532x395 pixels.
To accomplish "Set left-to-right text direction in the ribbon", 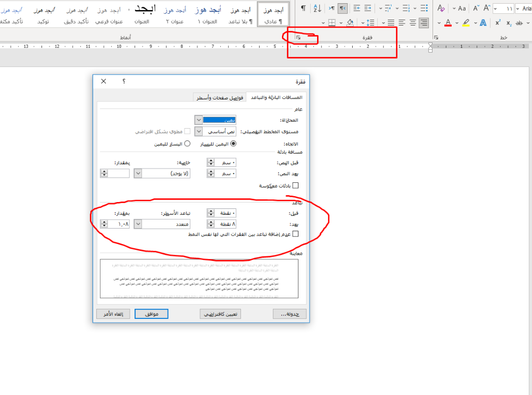I will click(331, 8).
